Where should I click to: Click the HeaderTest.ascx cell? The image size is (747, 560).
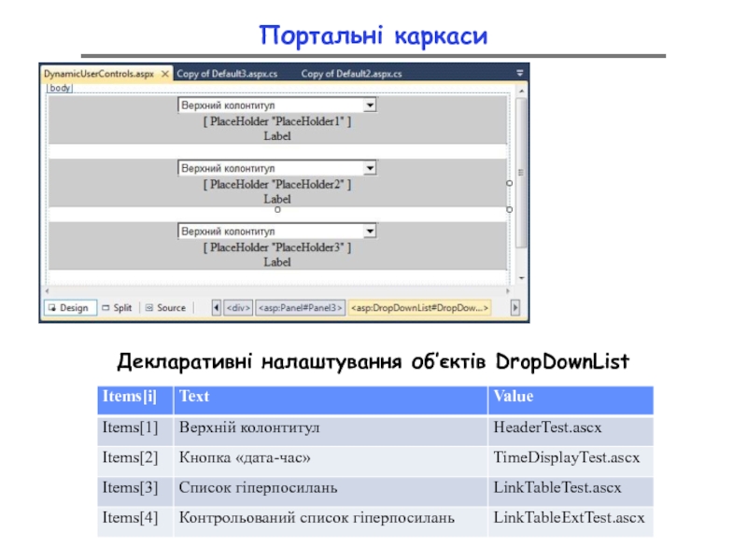point(571,430)
